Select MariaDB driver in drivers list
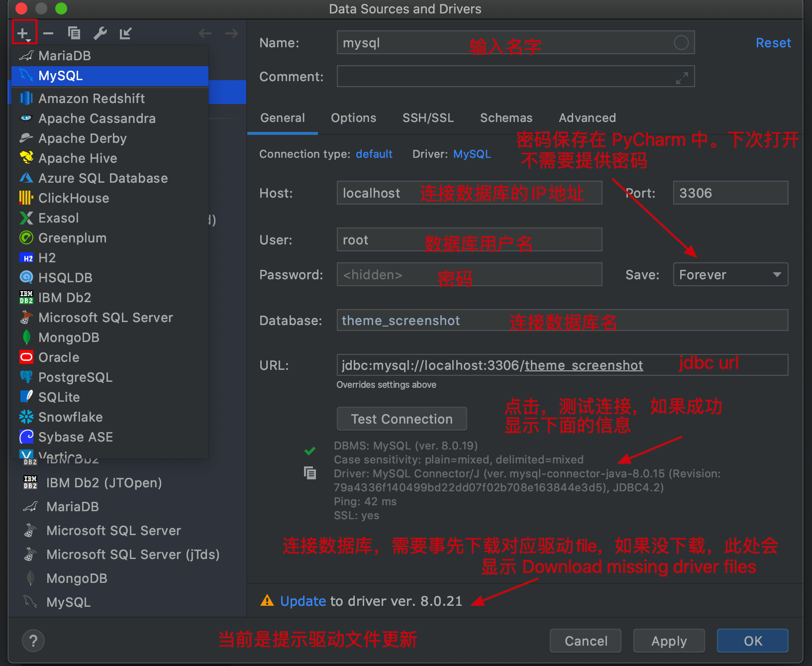The image size is (812, 666). coord(127,507)
